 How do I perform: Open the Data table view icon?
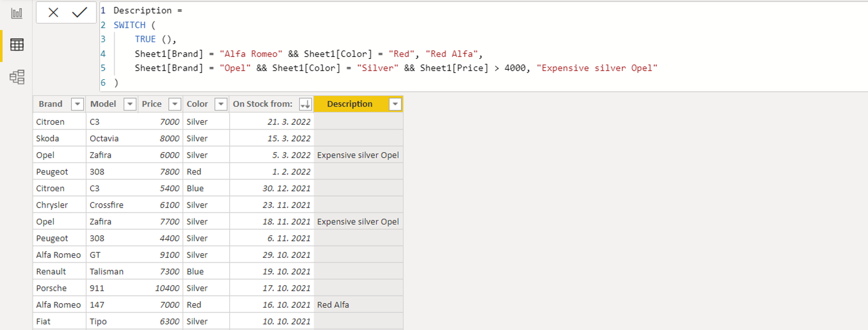(x=17, y=45)
